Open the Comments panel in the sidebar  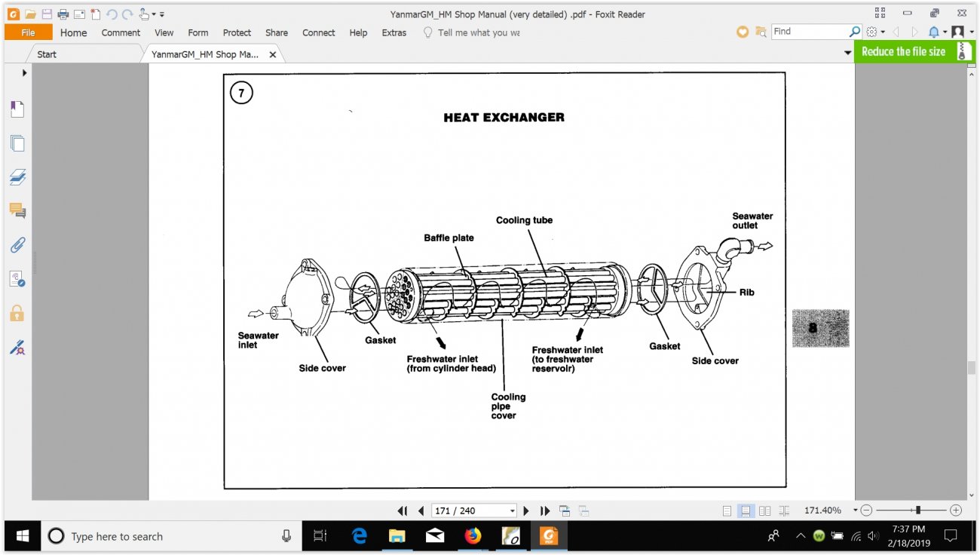tap(17, 210)
